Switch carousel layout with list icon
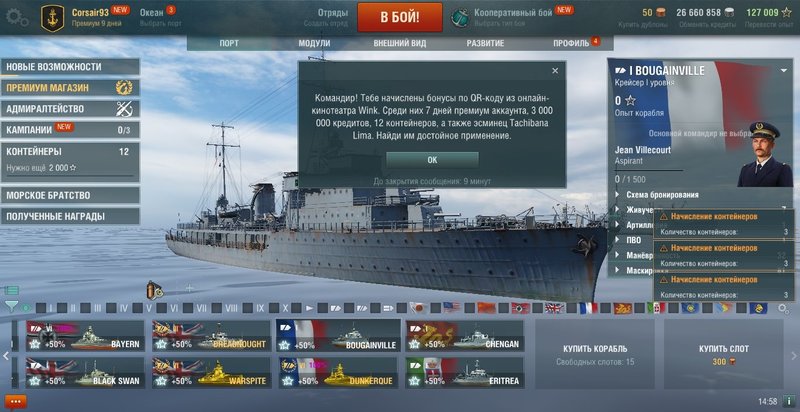 (11, 290)
